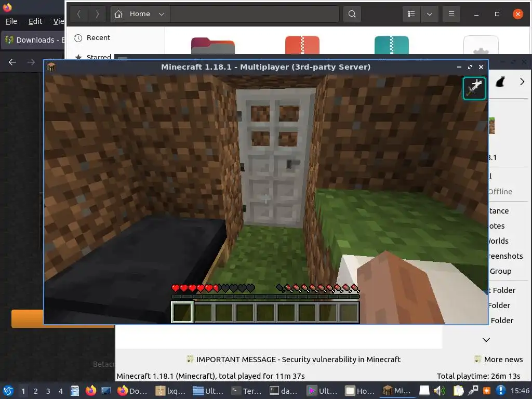Click the 15:46 clock on taskbar
532x399 pixels.
point(520,391)
